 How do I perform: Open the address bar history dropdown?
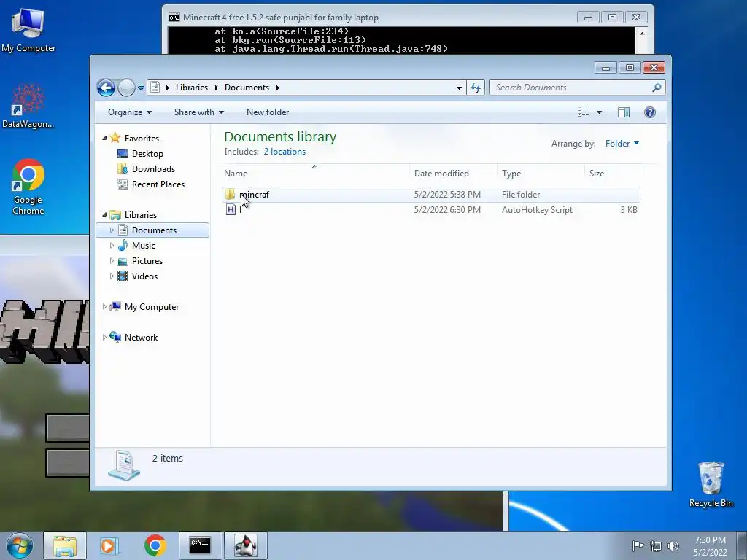(459, 87)
